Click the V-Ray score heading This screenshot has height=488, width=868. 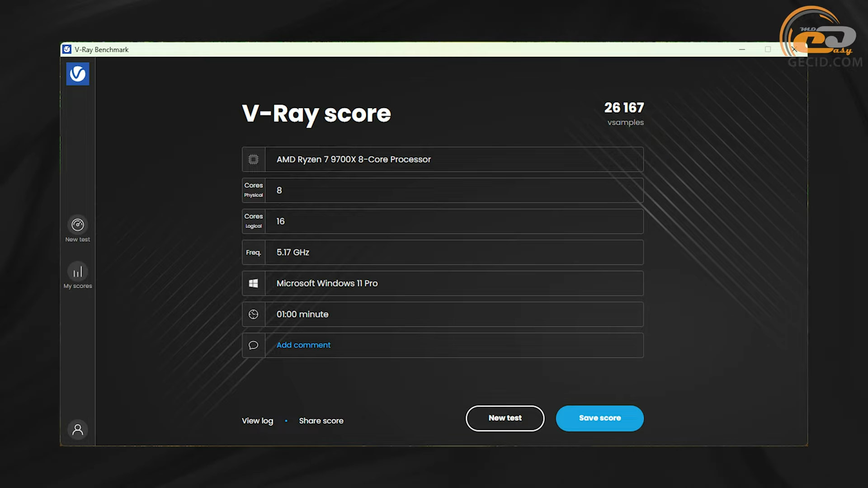coord(316,114)
